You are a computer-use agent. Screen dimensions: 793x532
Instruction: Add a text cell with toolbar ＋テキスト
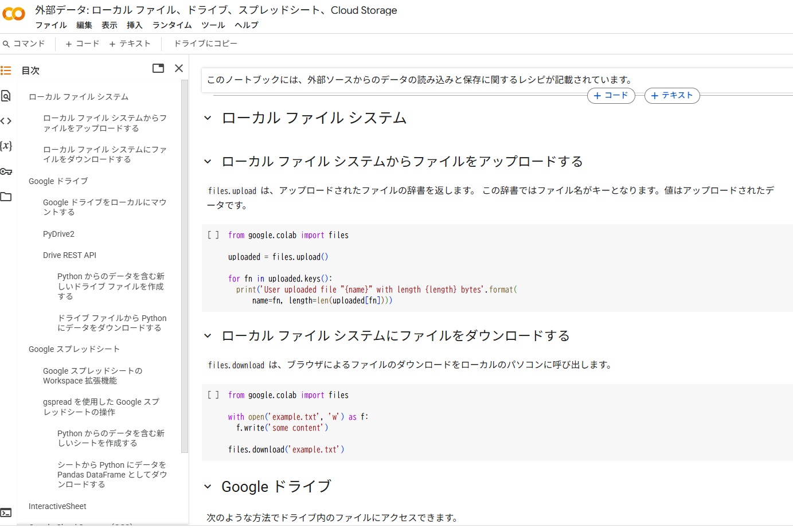tap(130, 44)
